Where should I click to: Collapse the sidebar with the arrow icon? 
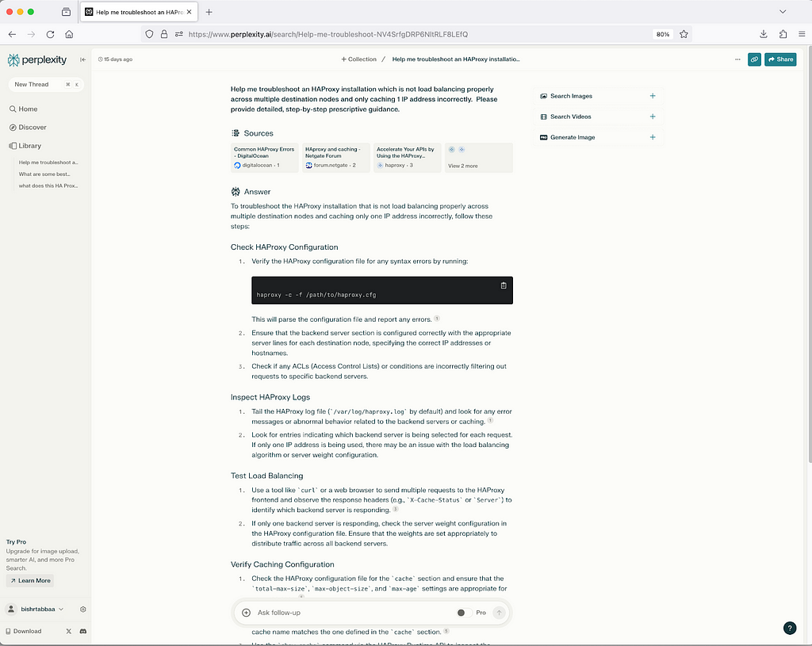(x=82, y=59)
